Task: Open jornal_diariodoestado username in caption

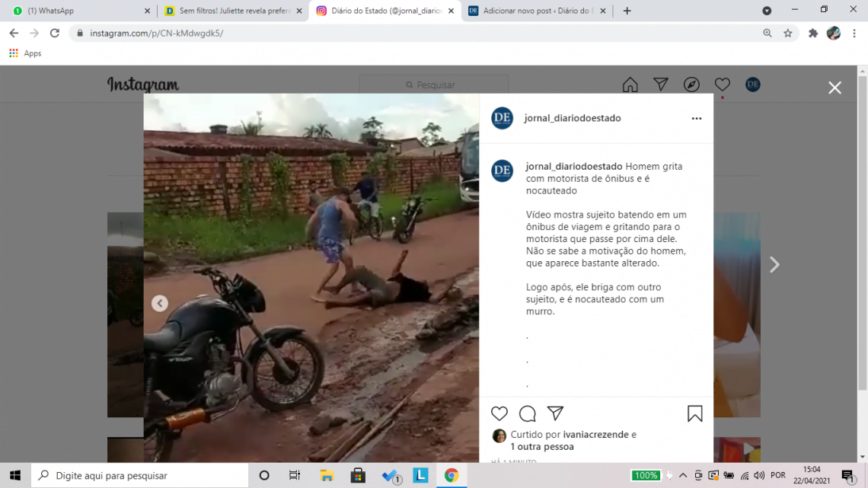Action: [x=574, y=167]
